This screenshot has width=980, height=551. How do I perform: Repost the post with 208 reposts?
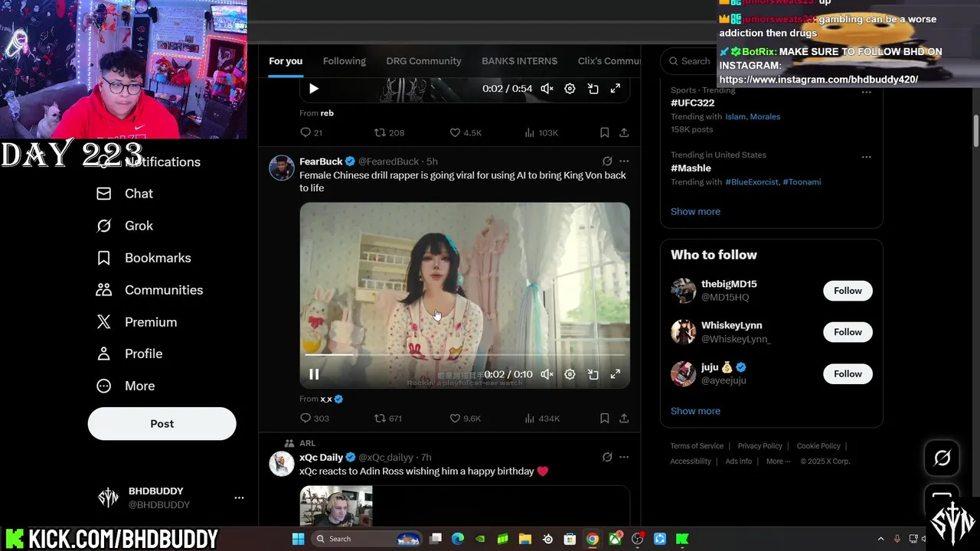389,132
